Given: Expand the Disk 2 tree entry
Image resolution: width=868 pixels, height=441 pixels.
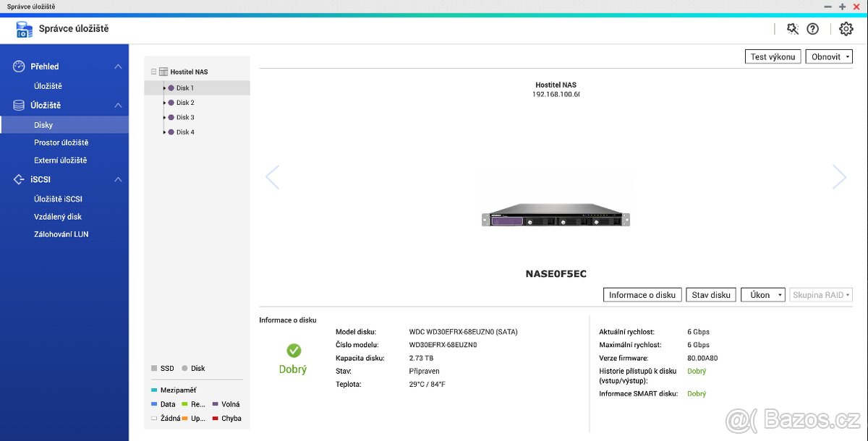Looking at the screenshot, I should point(165,103).
